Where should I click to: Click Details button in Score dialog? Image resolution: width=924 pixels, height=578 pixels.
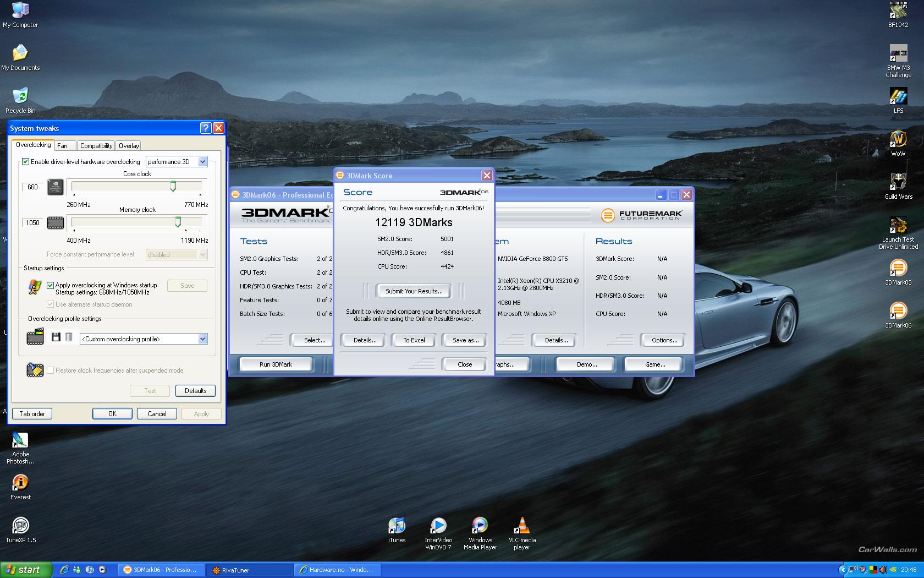[365, 340]
